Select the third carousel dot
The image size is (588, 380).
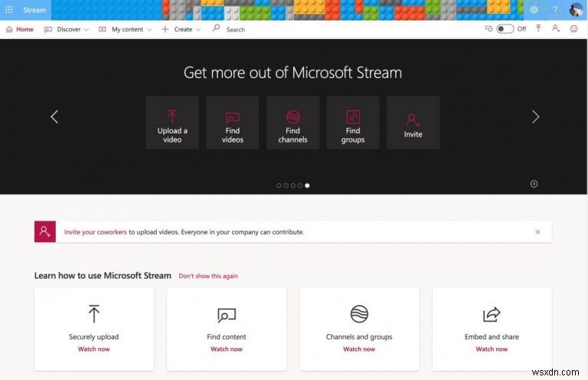[293, 185]
